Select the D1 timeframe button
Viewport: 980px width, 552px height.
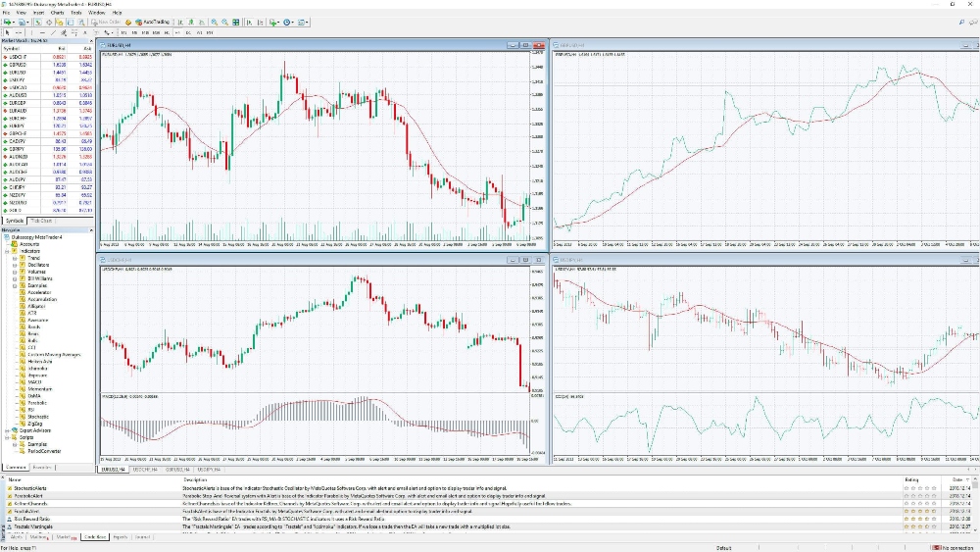[186, 32]
